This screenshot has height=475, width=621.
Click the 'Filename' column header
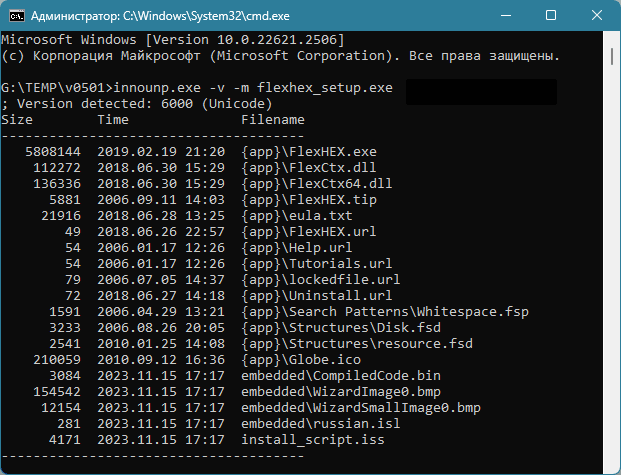tap(273, 120)
